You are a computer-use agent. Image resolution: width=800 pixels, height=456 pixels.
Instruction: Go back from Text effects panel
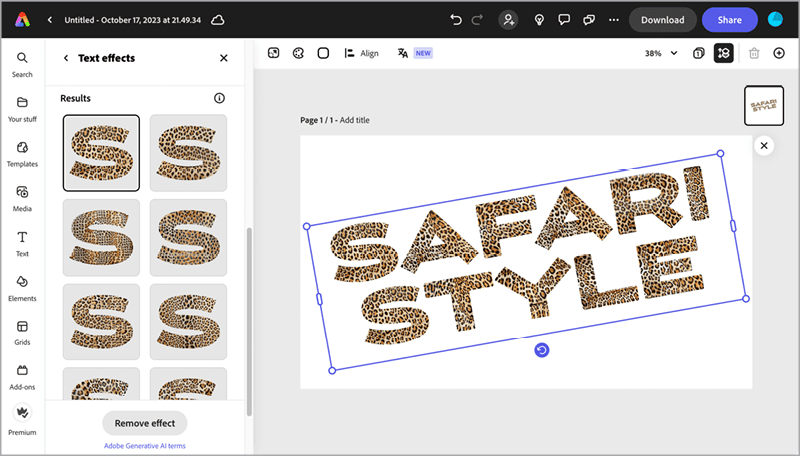tap(65, 58)
